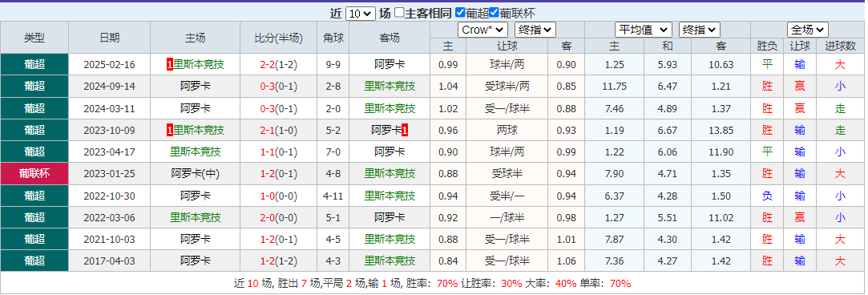Click the 进球数 column header
868x295 pixels.
(840, 46)
